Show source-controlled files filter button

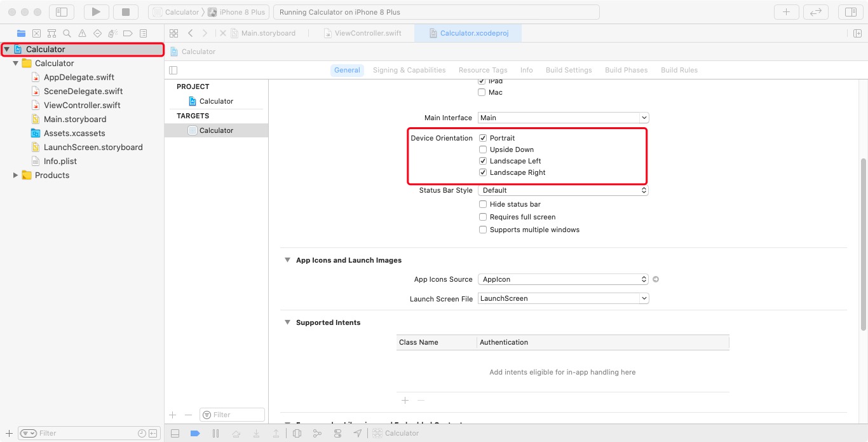154,433
